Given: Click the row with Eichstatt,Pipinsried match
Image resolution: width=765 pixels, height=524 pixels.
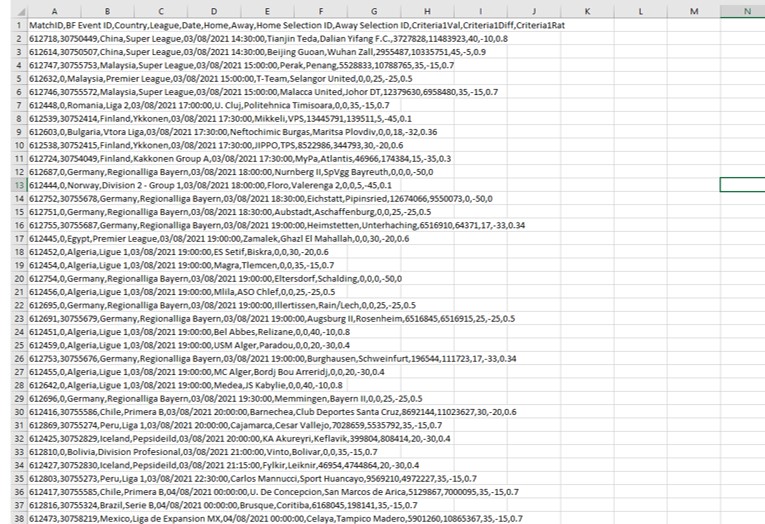Looking at the screenshot, I should tap(261, 199).
